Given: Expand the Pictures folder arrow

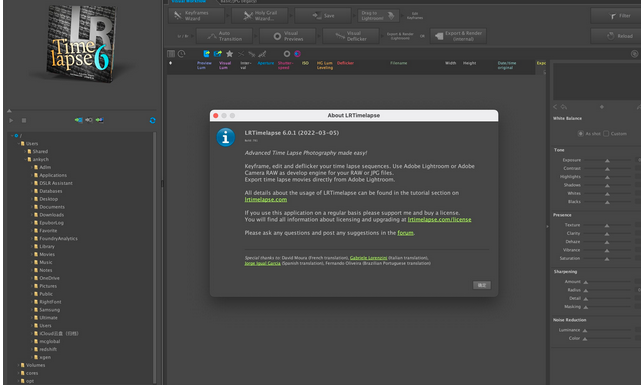Looking at the screenshot, I should (31, 286).
